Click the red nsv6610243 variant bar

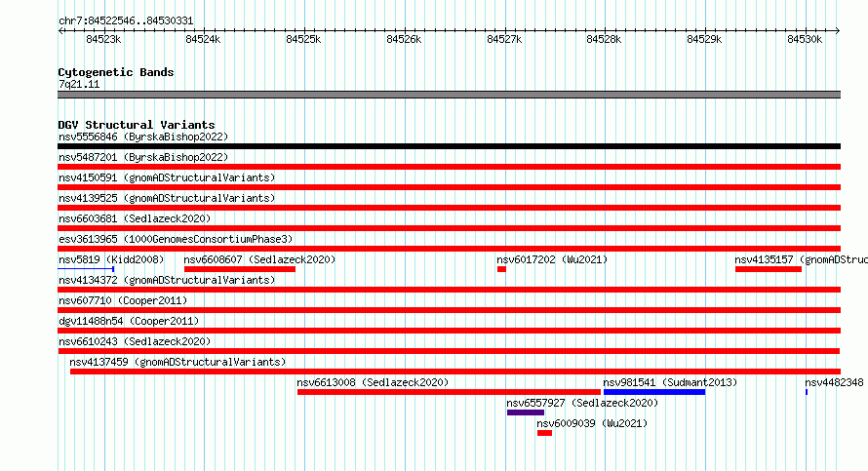(449, 351)
